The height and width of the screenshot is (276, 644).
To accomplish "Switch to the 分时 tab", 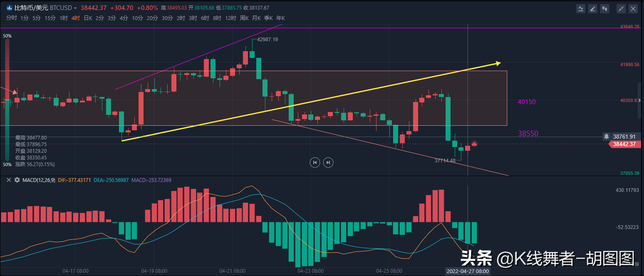I will click(x=11, y=18).
